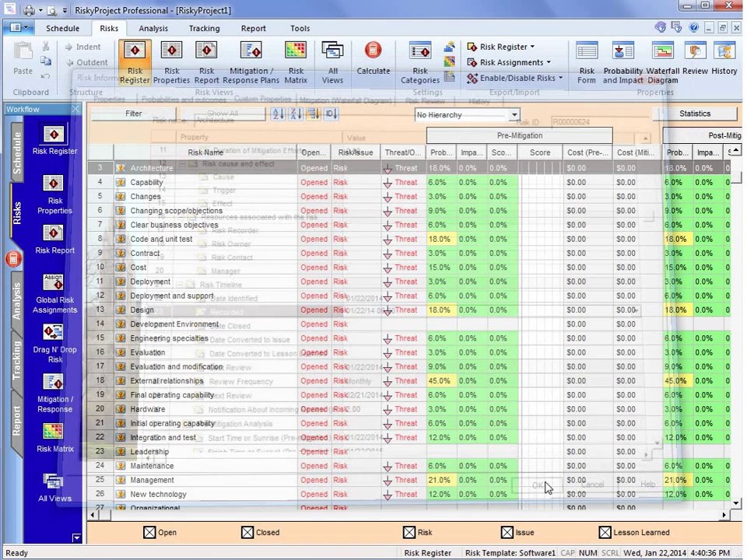The image size is (747, 560).
Task: Click the 45.0% pre-mitigation probability cell
Action: click(x=441, y=381)
